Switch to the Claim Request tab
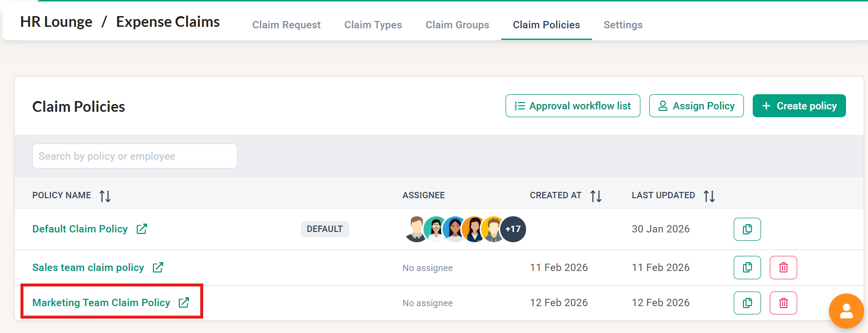 click(x=286, y=25)
